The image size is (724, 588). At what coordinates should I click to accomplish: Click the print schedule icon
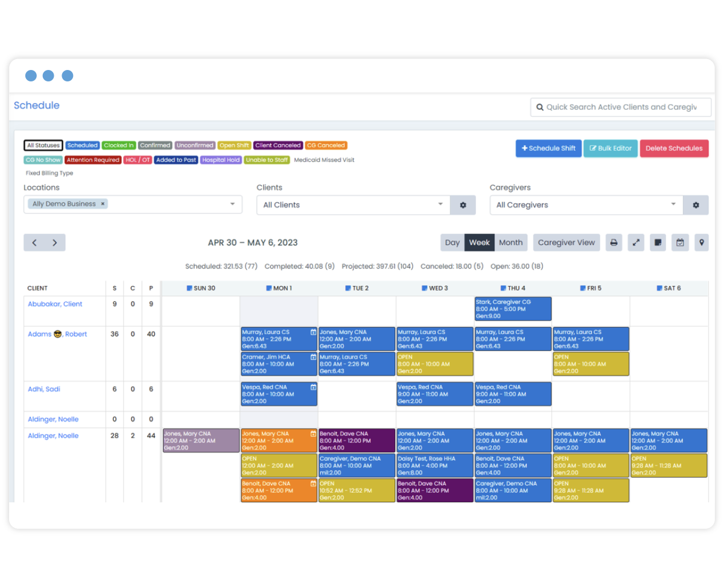click(614, 242)
